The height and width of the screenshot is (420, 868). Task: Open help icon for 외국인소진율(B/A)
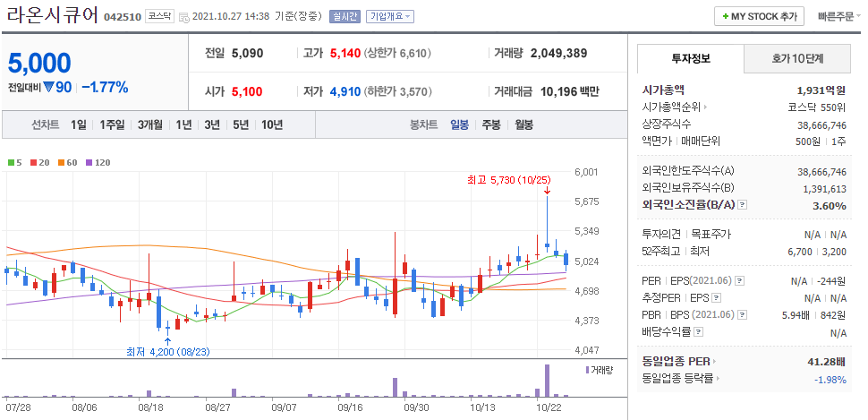tap(743, 205)
